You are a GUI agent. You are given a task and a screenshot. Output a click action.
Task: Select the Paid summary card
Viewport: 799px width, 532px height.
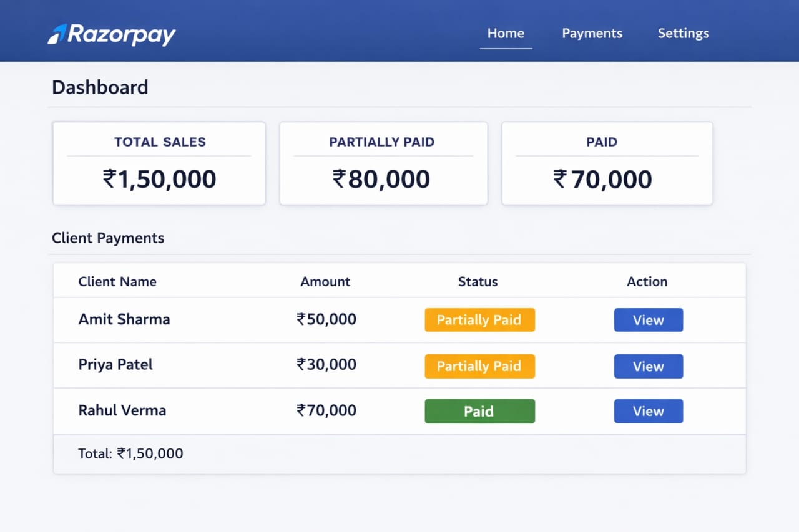(607, 163)
